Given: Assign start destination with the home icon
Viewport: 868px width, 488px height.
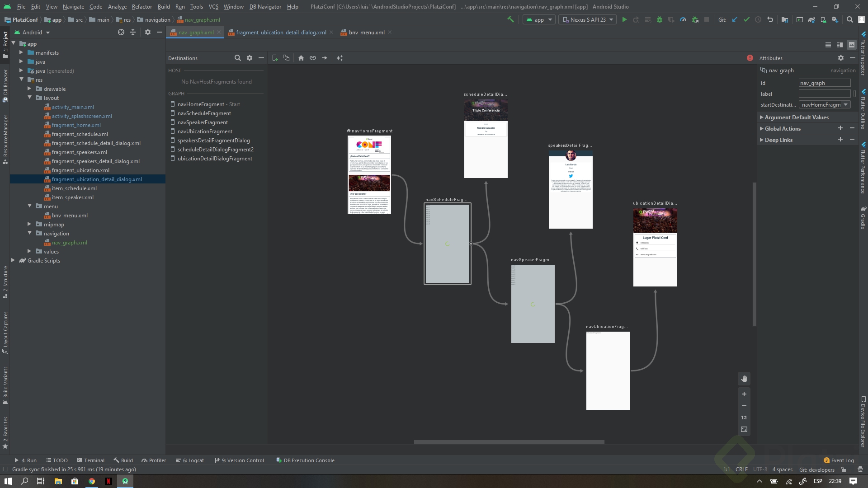Looking at the screenshot, I should pyautogui.click(x=301, y=58).
